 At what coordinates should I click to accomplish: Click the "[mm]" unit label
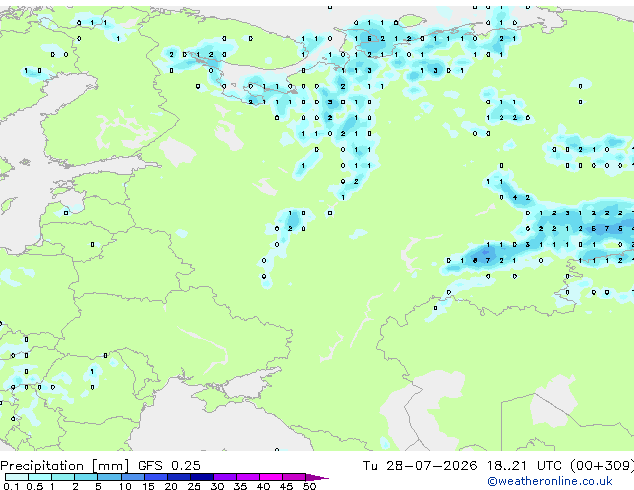110,466
